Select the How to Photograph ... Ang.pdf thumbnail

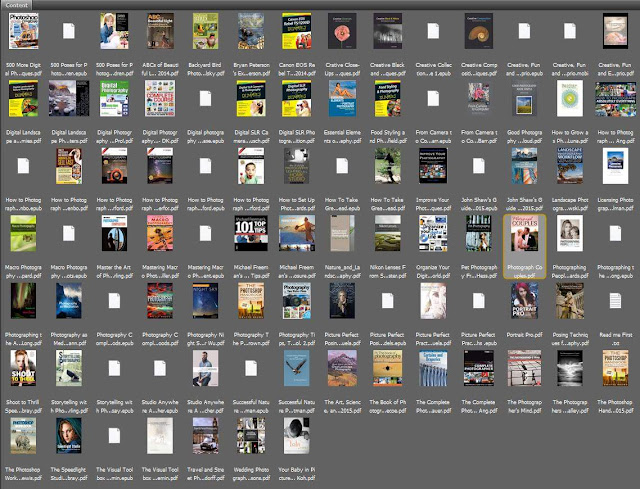[616, 99]
